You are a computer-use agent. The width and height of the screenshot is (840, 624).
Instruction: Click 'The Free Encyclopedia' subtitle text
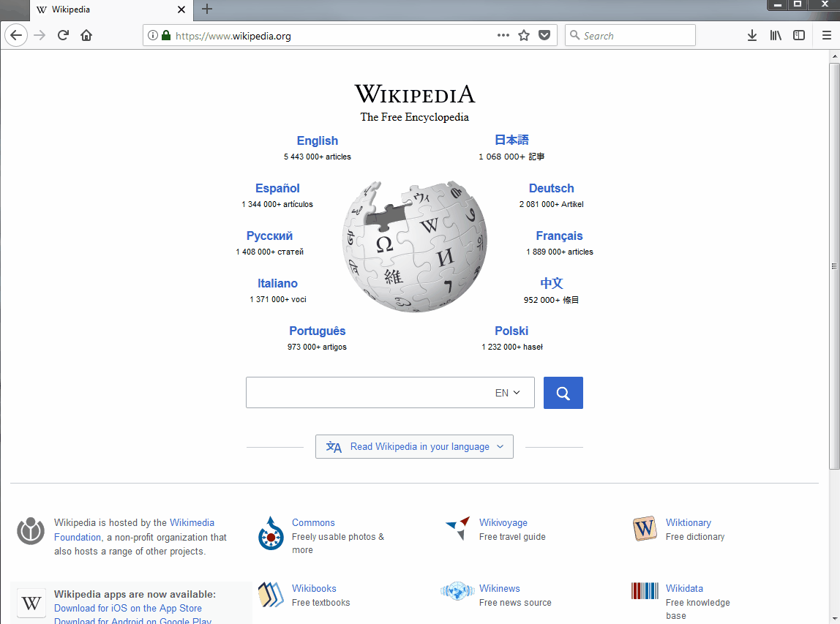pyautogui.click(x=414, y=117)
